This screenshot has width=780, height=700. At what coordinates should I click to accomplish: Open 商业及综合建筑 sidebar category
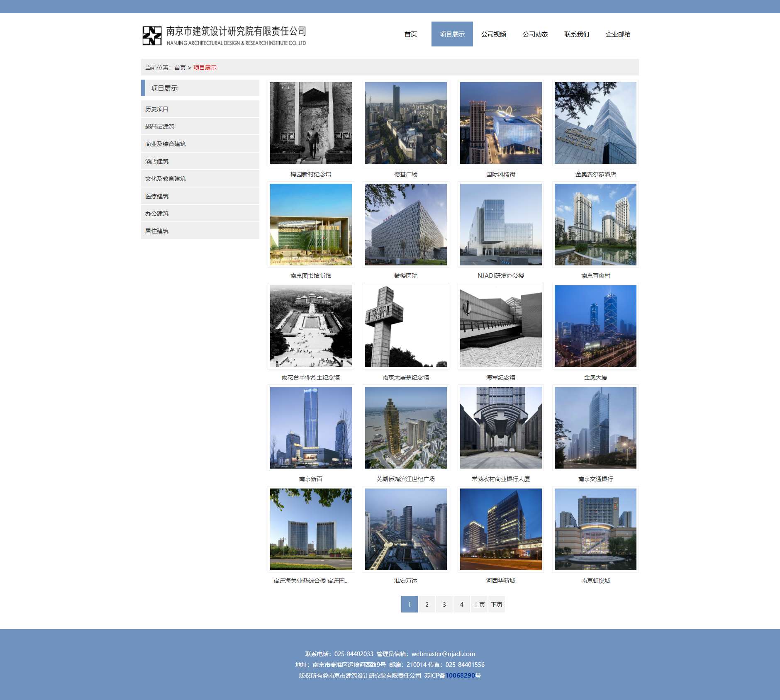tap(200, 143)
